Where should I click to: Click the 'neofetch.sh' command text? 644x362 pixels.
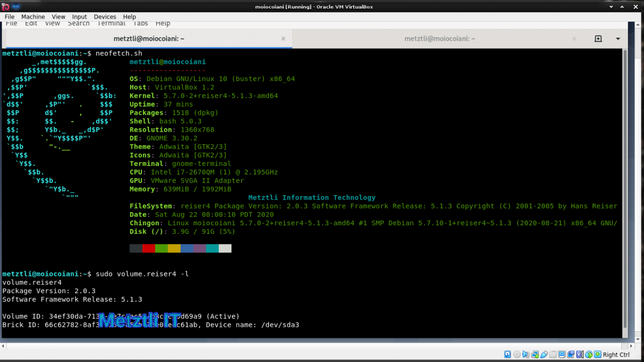(119, 53)
